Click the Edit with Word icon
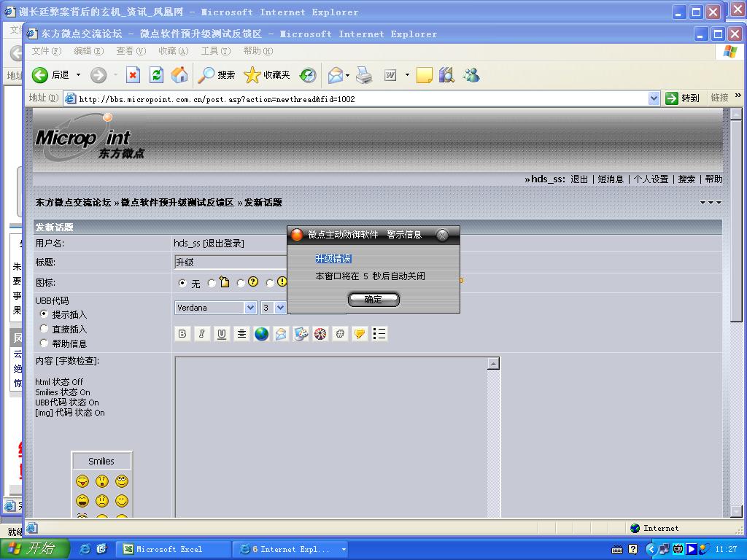 (x=390, y=75)
